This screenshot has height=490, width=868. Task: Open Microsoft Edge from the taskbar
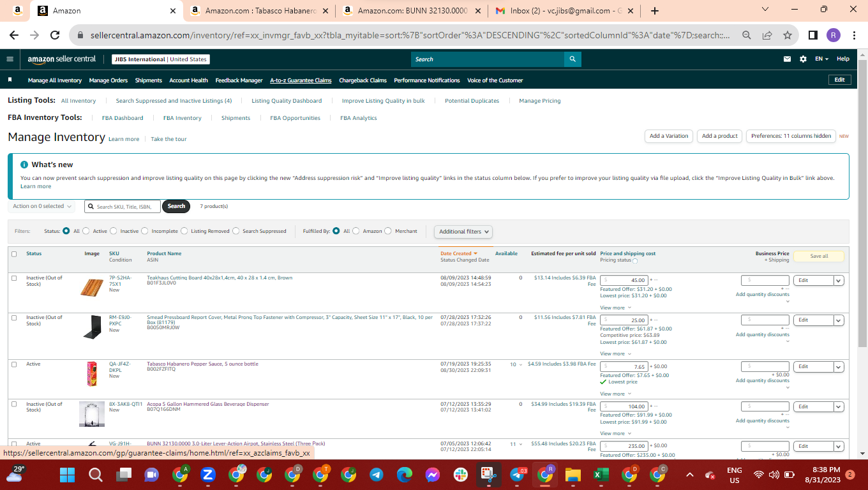[405, 475]
